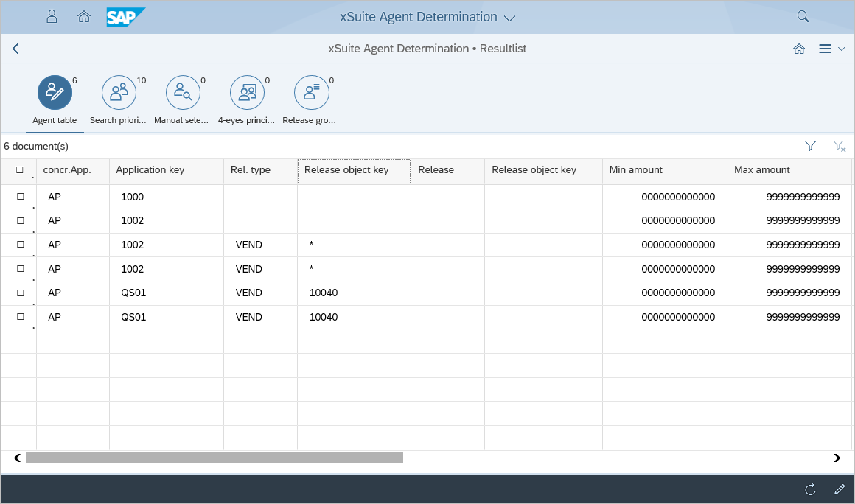The height and width of the screenshot is (504, 855).
Task: Go back using the left arrow
Action: coord(15,49)
